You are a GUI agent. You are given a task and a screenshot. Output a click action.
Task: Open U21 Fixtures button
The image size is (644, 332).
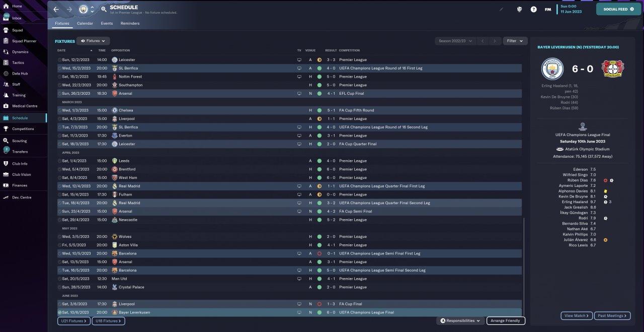coord(73,320)
